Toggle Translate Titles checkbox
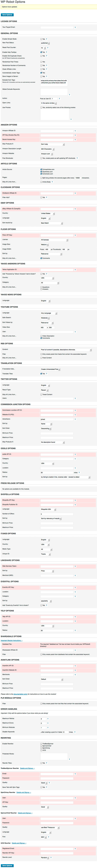Screen dimensions: 97x868 41,374
